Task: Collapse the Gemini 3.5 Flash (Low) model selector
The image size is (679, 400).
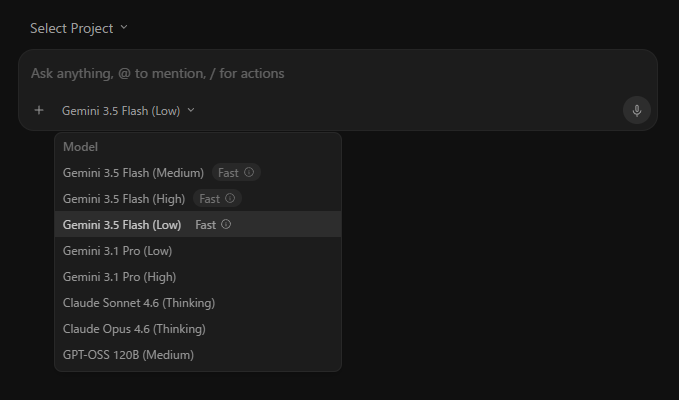Action: (x=128, y=111)
